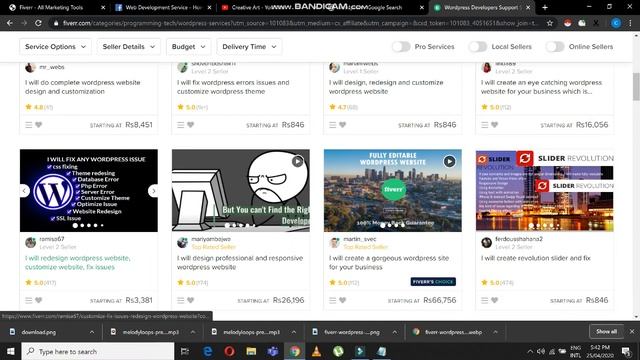The width and height of the screenshot is (640, 360).
Task: Open gig 'I will design professional and responsive wordpress website'
Action: 240,262
